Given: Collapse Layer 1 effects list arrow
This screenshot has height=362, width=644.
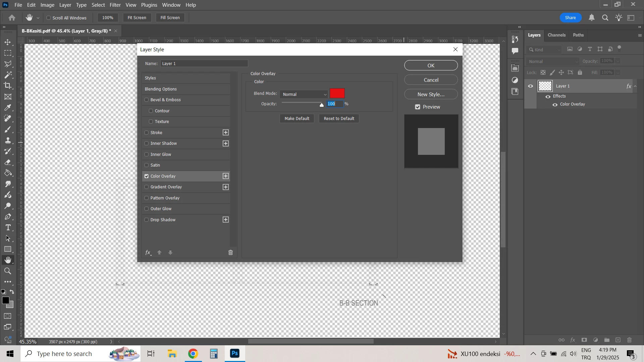Looking at the screenshot, I should 635,86.
